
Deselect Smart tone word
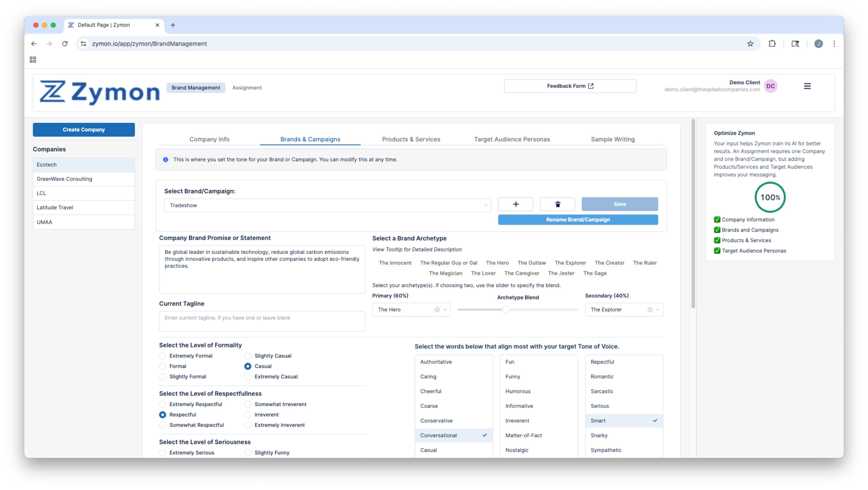click(624, 421)
